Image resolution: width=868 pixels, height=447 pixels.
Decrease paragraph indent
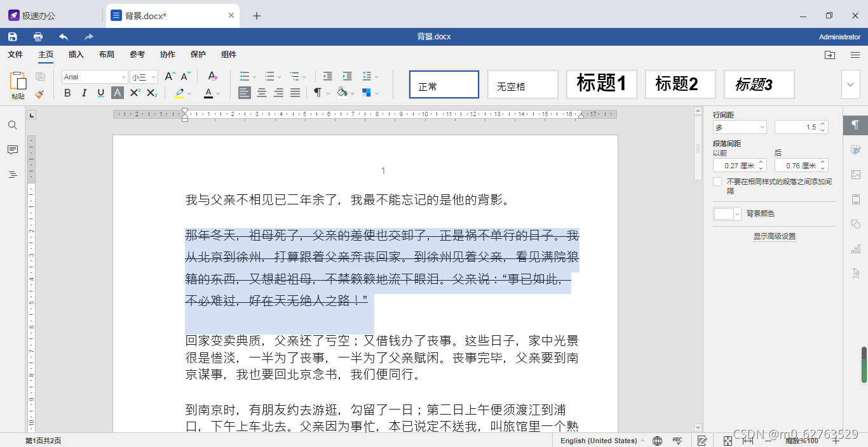327,76
